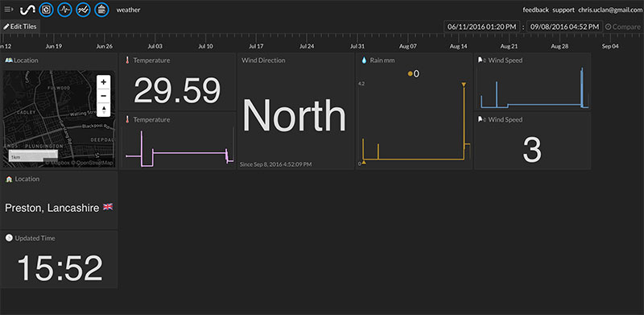This screenshot has width=644, height=315.
Task: Click Aug 14 on the timeline
Action: coord(458,47)
